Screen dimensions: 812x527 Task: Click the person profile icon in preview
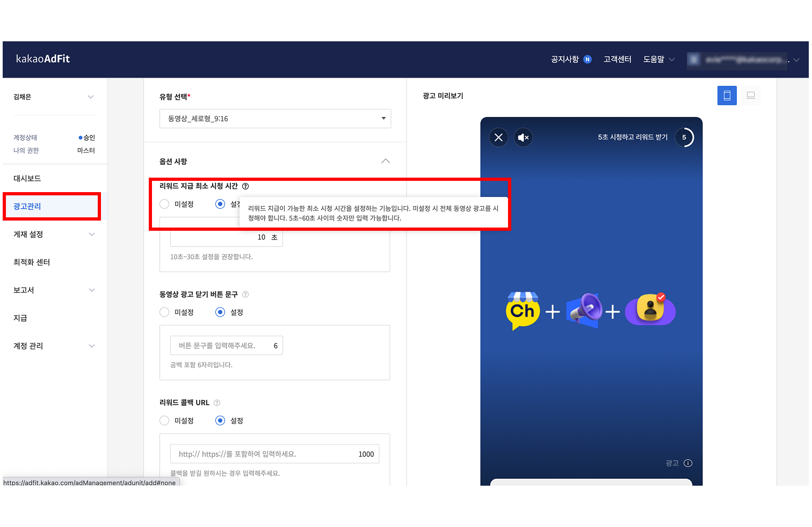pos(650,310)
